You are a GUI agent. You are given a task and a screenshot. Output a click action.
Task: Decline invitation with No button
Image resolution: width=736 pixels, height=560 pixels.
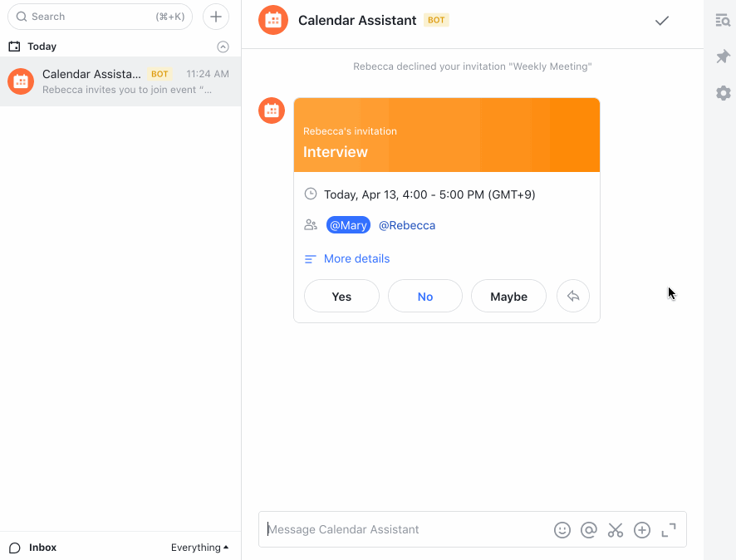point(425,296)
